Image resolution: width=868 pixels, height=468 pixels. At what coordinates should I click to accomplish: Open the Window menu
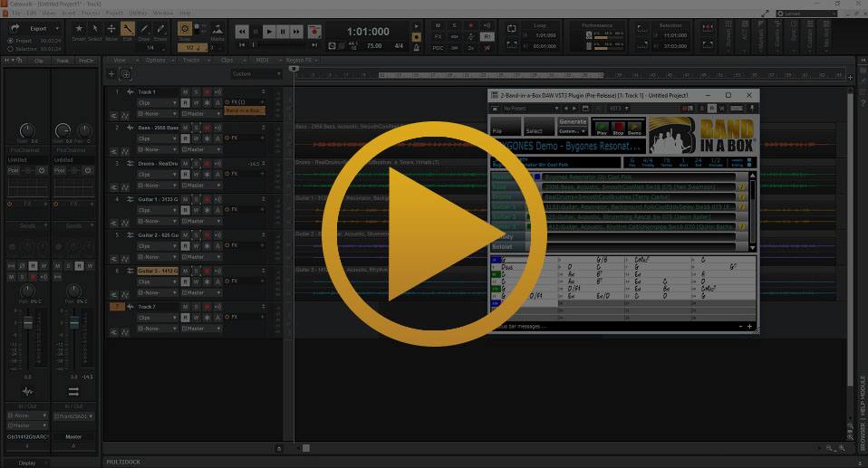pyautogui.click(x=163, y=13)
